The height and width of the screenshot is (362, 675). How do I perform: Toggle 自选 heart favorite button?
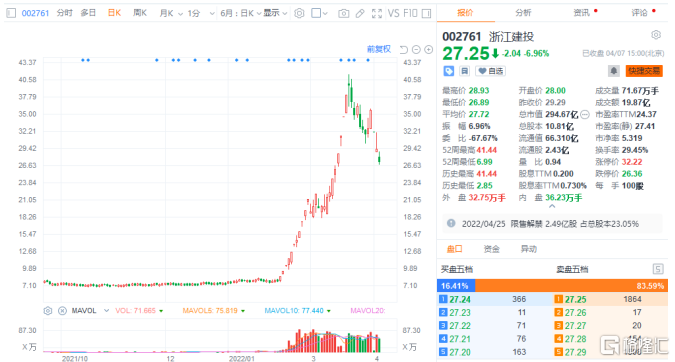tap(490, 71)
